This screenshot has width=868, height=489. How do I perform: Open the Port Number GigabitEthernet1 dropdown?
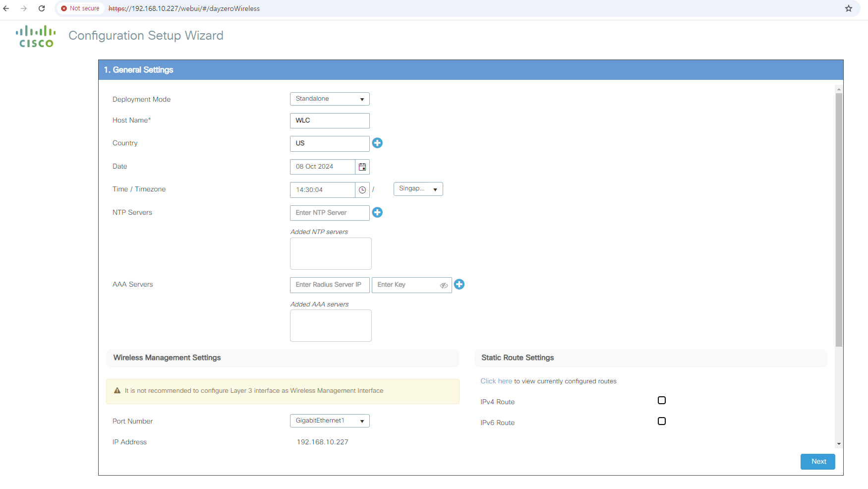(330, 421)
